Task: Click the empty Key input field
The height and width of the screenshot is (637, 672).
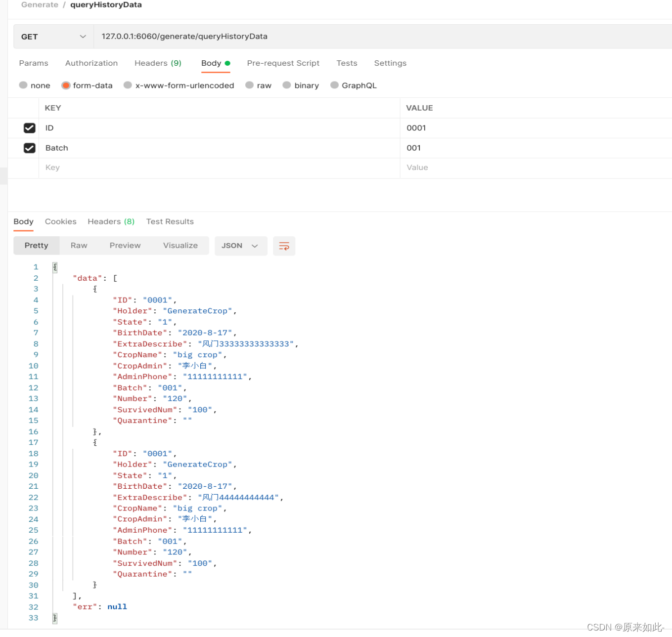Action: coord(219,168)
